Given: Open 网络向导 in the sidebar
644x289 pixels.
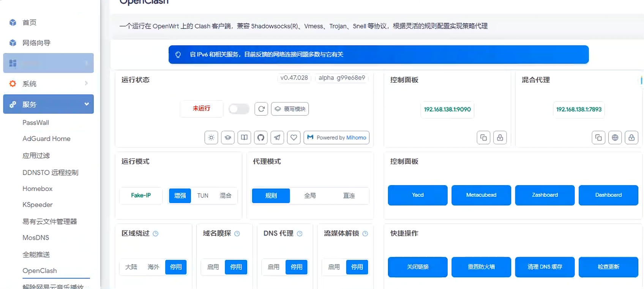Looking at the screenshot, I should click(36, 43).
